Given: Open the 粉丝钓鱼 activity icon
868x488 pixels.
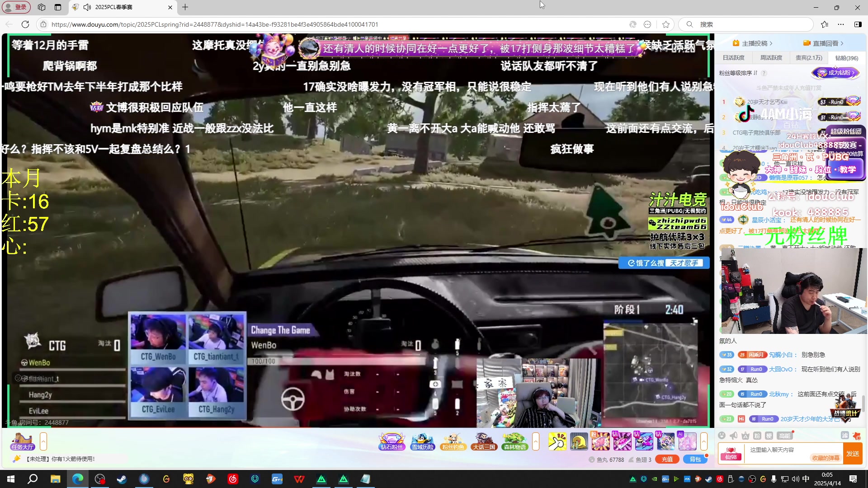Looking at the screenshot, I should 453,441.
